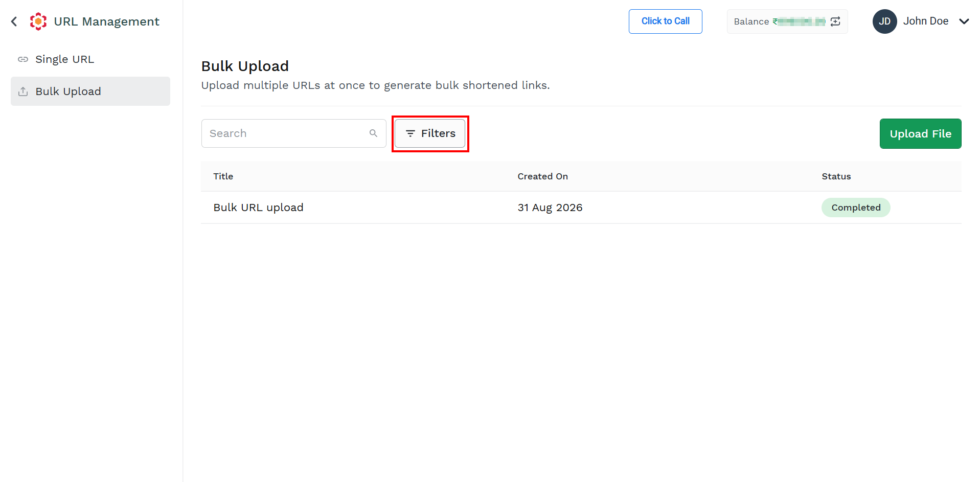
Task: Expand the John Doe account dropdown chevron
Action: (x=964, y=21)
